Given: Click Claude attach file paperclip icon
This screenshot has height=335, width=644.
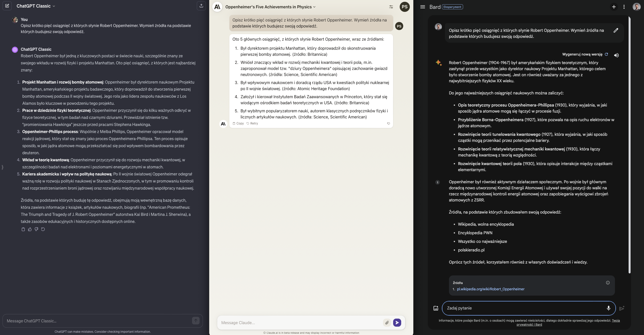Looking at the screenshot, I should click(x=387, y=322).
